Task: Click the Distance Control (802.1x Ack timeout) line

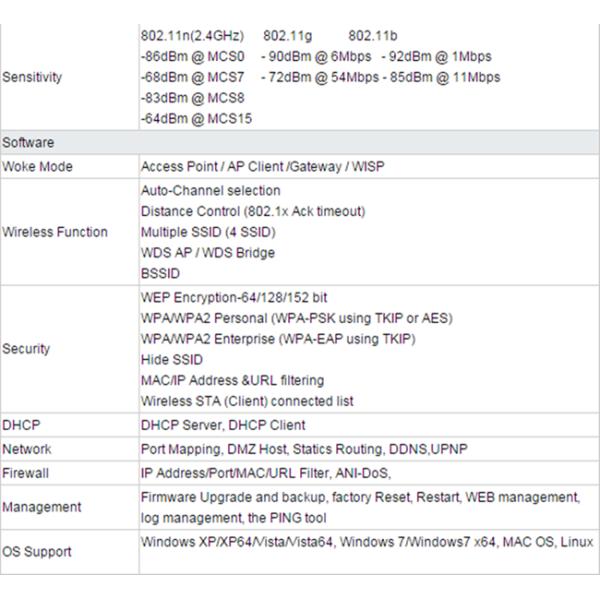Action: tap(253, 211)
